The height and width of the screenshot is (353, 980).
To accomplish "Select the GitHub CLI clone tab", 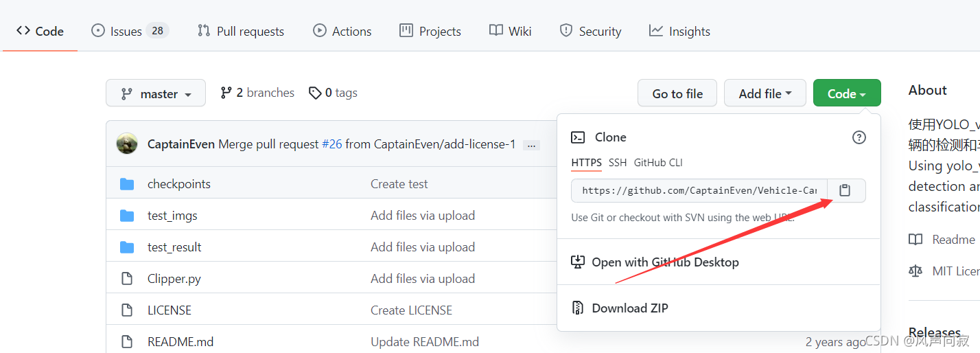I will pyautogui.click(x=658, y=163).
